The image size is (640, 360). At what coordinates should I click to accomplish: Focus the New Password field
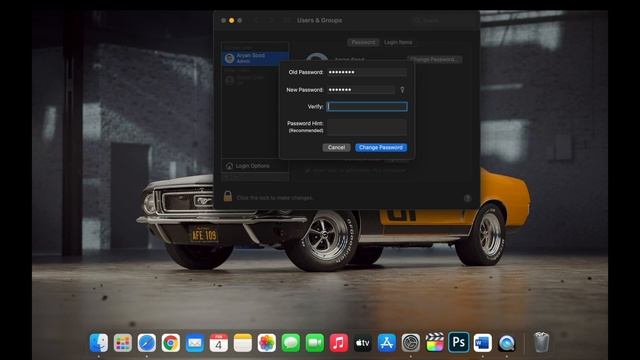point(361,90)
